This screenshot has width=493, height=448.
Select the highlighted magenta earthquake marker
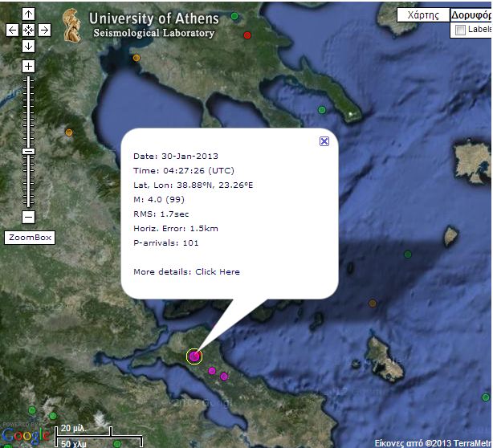tap(194, 356)
